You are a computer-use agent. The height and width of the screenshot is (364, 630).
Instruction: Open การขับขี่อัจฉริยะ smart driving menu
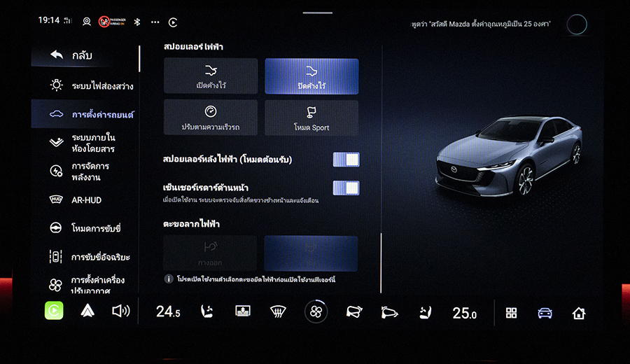[x=85, y=256]
